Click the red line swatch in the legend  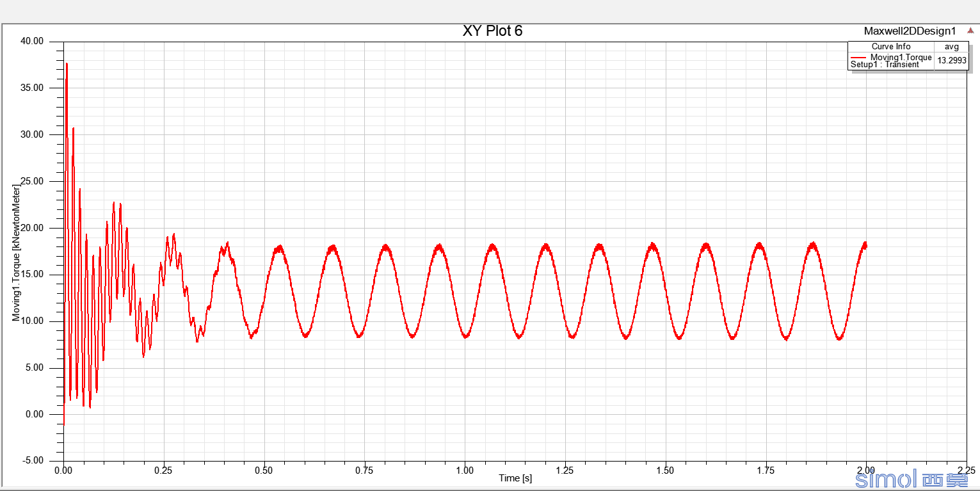858,58
